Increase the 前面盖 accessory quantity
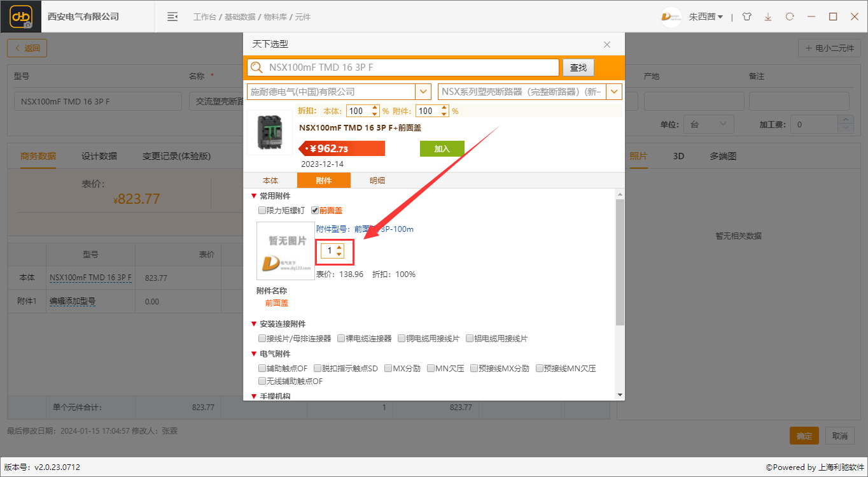 (x=339, y=248)
